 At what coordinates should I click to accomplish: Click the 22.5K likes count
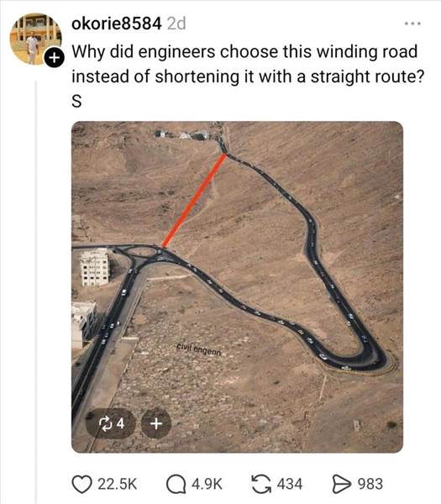coord(118,485)
